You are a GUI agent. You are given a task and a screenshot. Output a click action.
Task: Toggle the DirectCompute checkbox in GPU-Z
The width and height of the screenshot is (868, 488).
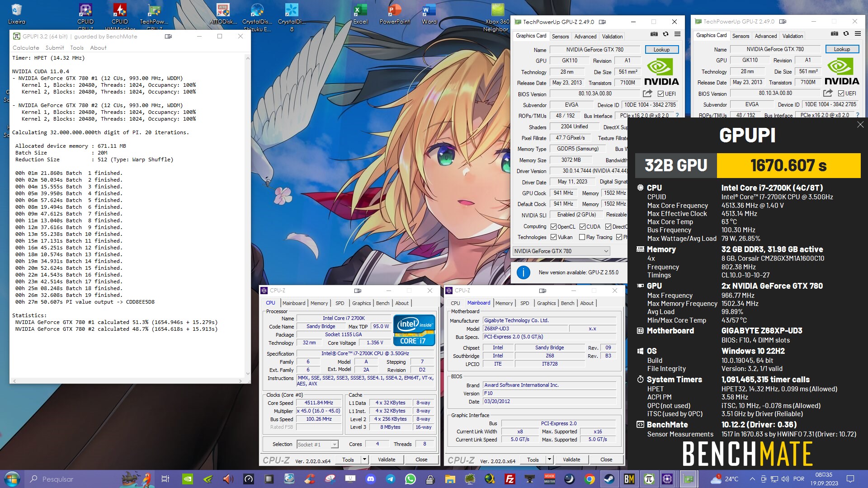pyautogui.click(x=608, y=227)
